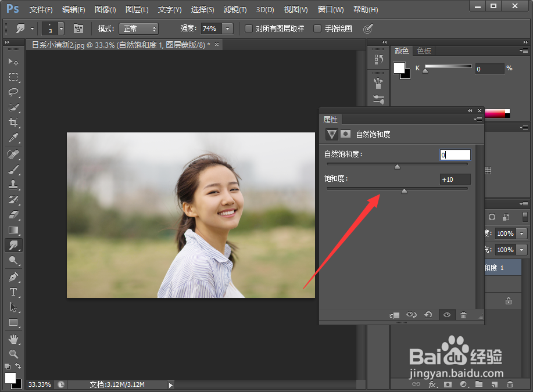Create new group folder in Layers
The image size is (533, 392).
pyautogui.click(x=479, y=384)
